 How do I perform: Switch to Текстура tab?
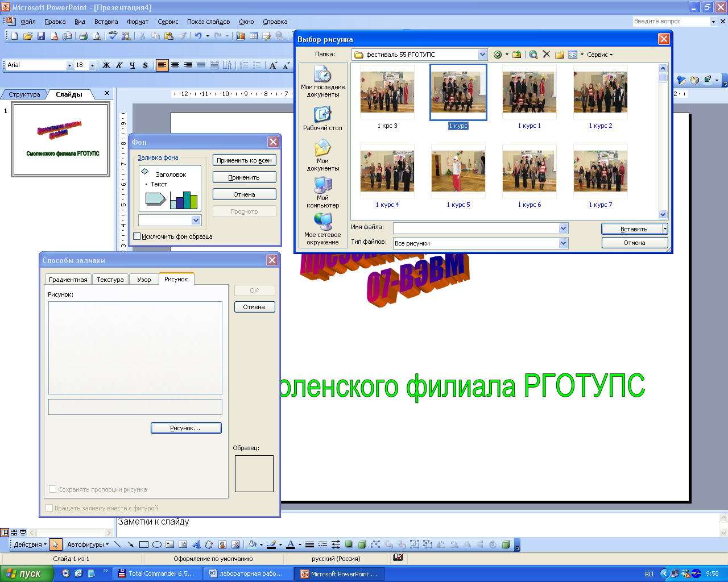coord(110,280)
